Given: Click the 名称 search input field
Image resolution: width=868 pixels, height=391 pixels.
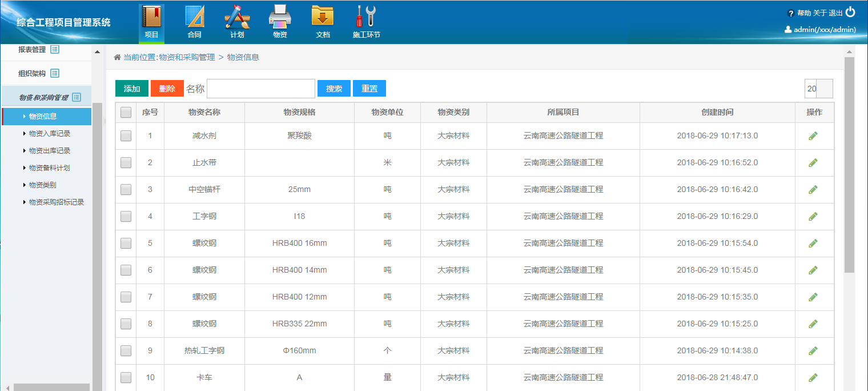Looking at the screenshot, I should tap(261, 89).
